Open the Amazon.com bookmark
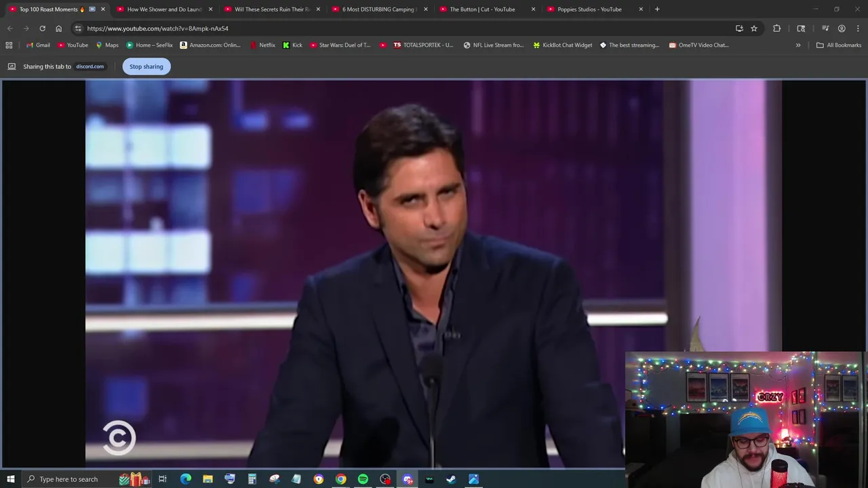The image size is (868, 488). tap(210, 45)
